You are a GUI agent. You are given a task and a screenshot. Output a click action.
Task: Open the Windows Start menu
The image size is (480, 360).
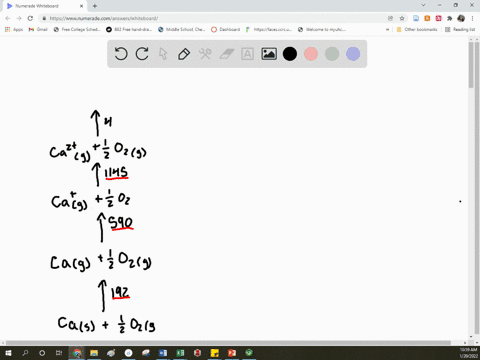click(x=8, y=353)
